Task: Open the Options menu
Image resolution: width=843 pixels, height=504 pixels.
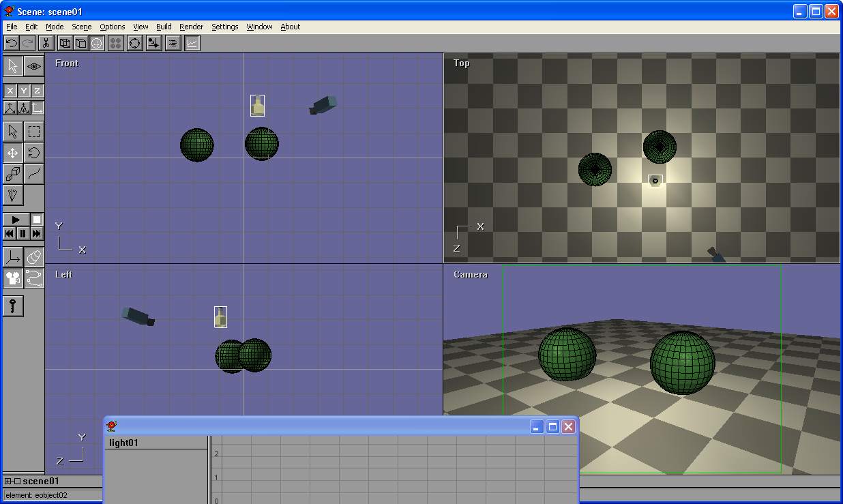Action: tap(113, 27)
